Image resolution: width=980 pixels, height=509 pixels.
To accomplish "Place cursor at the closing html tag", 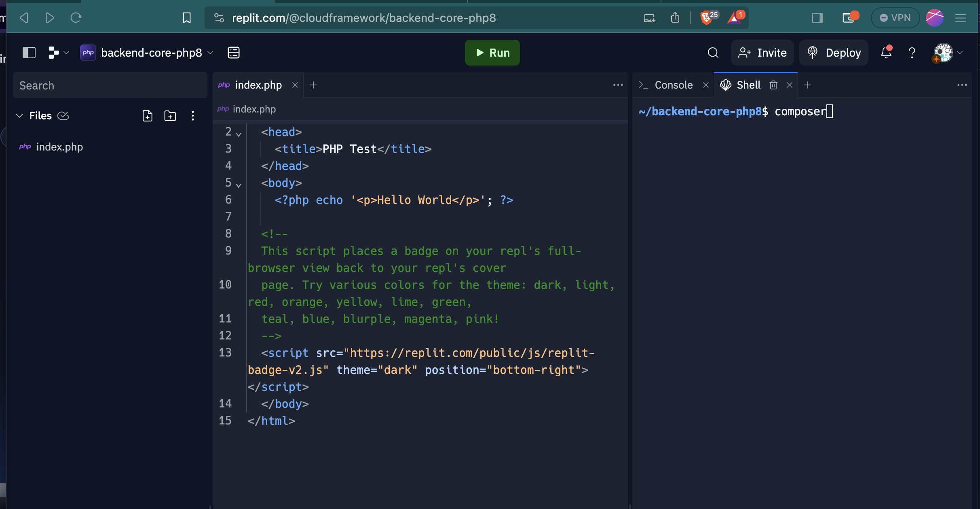I will [272, 421].
